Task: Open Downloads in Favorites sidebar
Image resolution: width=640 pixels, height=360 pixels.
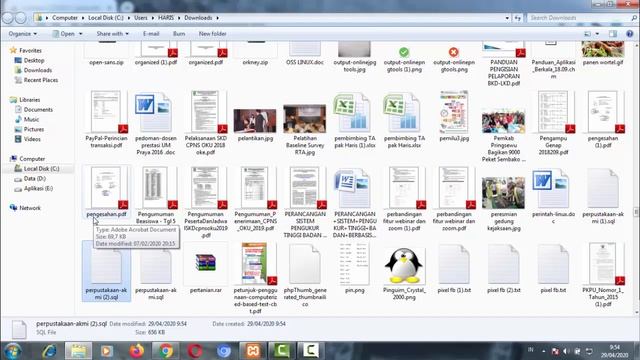Action: tap(38, 70)
